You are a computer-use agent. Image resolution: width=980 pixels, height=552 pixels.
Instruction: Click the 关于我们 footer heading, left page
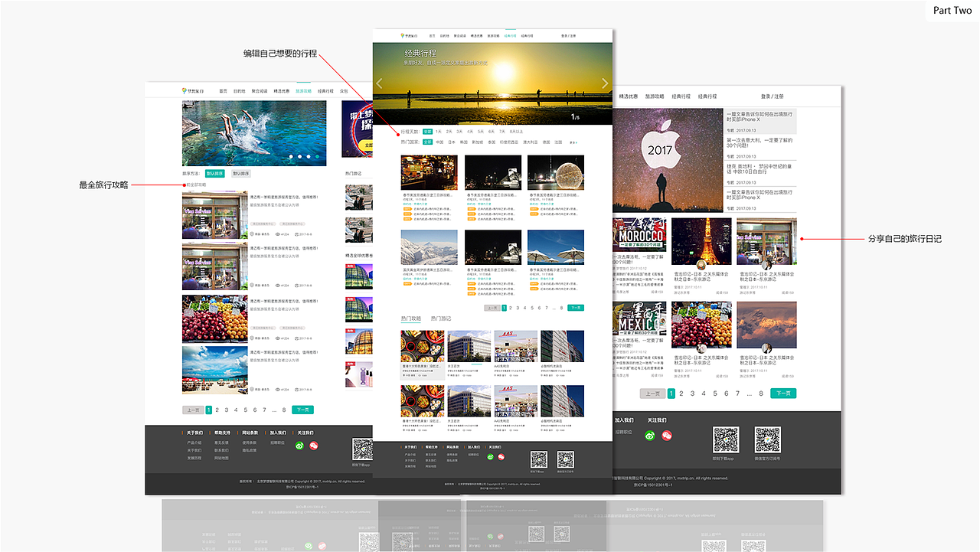(x=194, y=433)
